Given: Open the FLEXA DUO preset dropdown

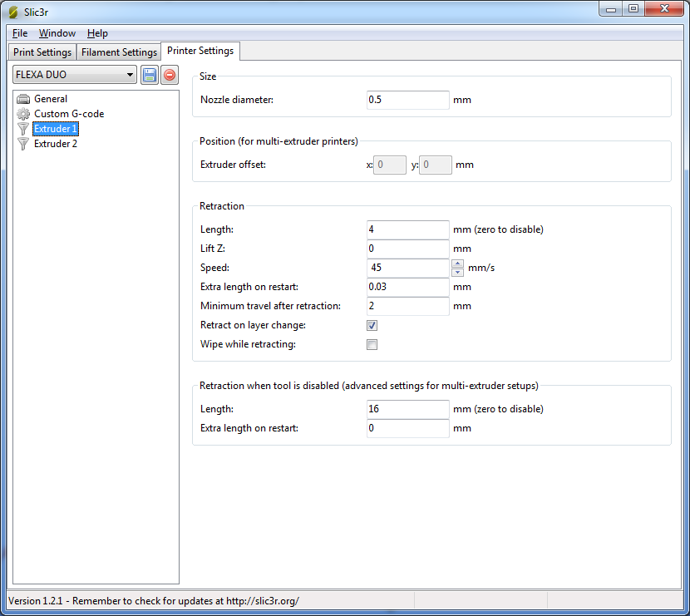Looking at the screenshot, I should point(75,75).
